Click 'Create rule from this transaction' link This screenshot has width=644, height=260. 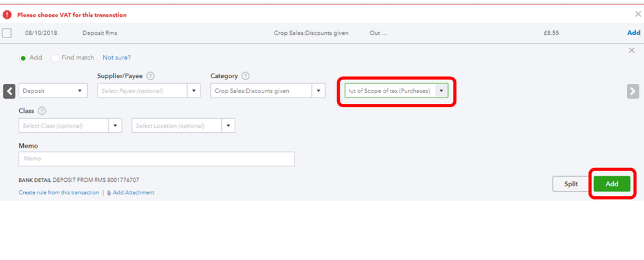pos(59,192)
